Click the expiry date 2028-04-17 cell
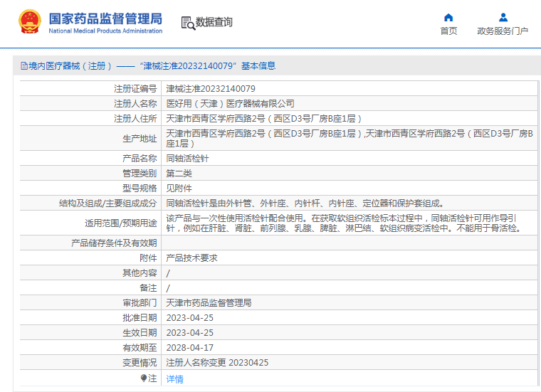This screenshot has width=541, height=392. (x=190, y=348)
